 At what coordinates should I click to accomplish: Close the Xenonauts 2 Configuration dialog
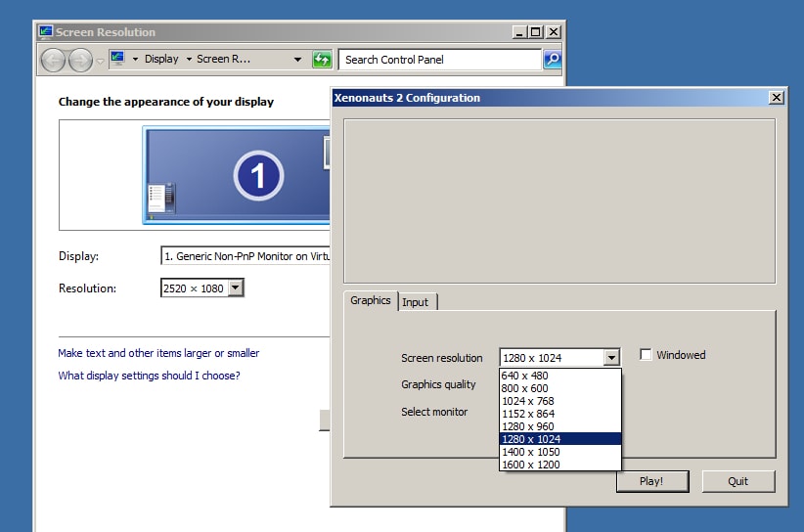(777, 98)
